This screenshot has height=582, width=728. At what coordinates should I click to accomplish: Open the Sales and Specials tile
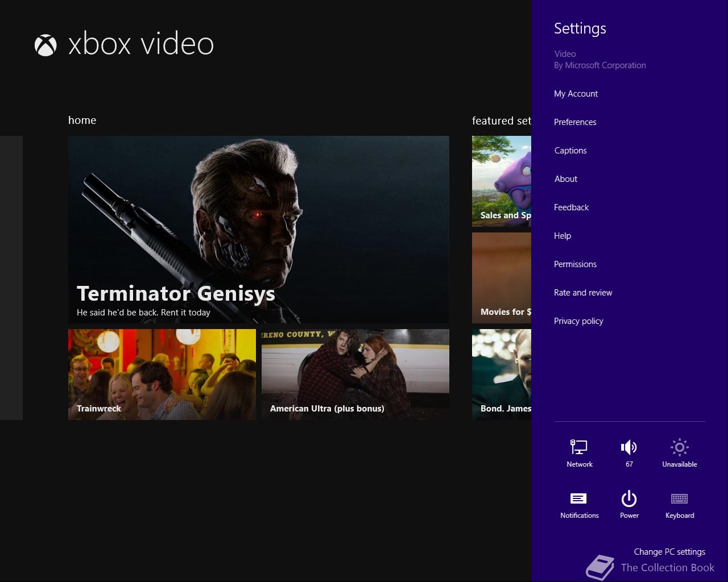[502, 181]
